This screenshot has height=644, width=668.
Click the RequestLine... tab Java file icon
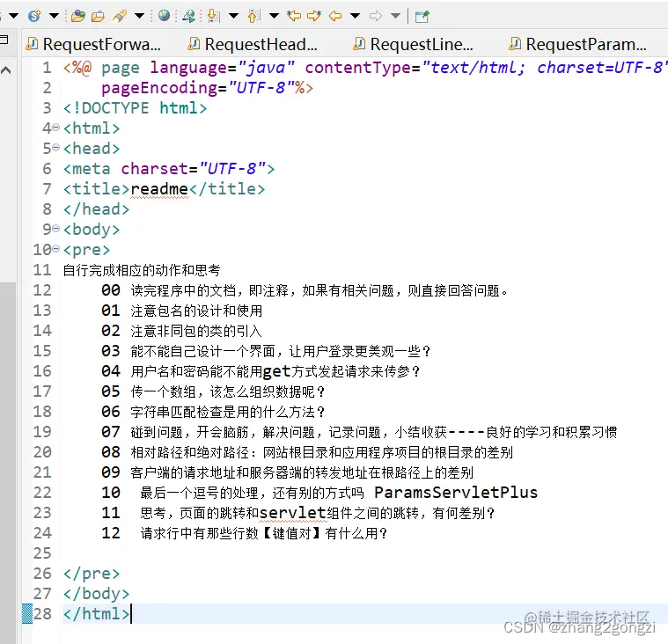(x=359, y=43)
